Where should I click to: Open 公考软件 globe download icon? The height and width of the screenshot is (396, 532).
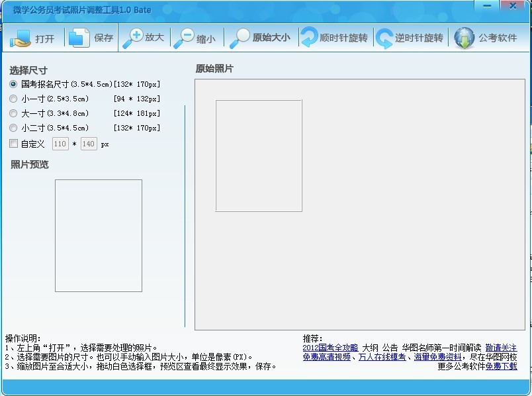point(464,38)
